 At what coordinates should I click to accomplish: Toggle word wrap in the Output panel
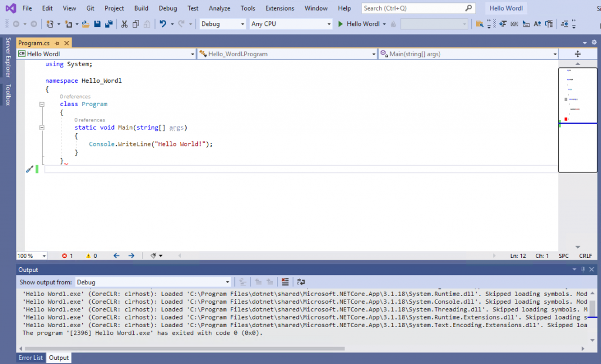[x=301, y=282]
